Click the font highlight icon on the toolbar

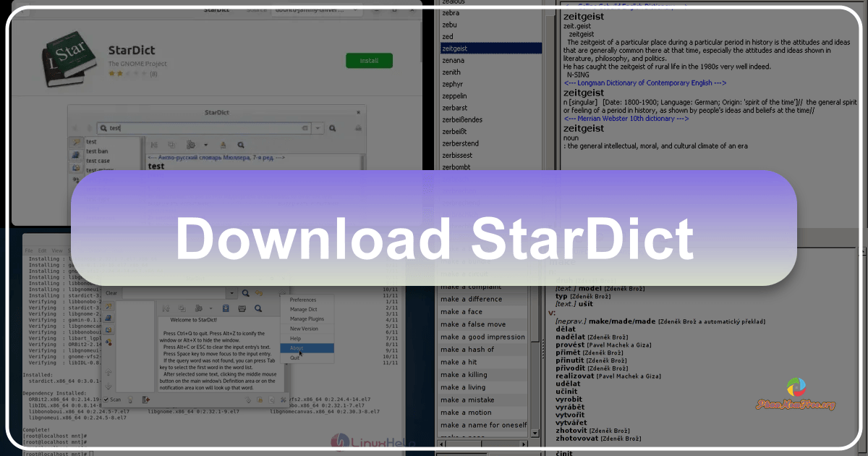coord(224,145)
